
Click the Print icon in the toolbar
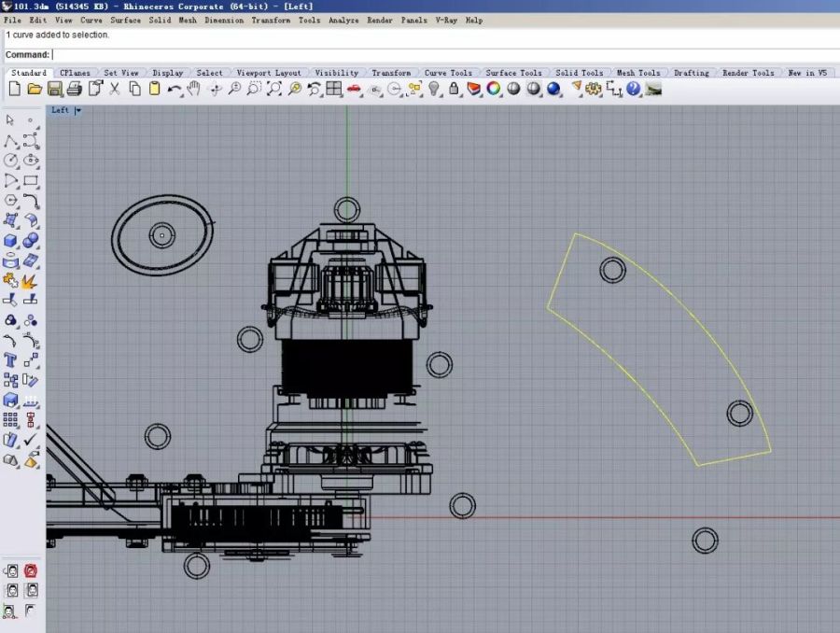coord(75,89)
